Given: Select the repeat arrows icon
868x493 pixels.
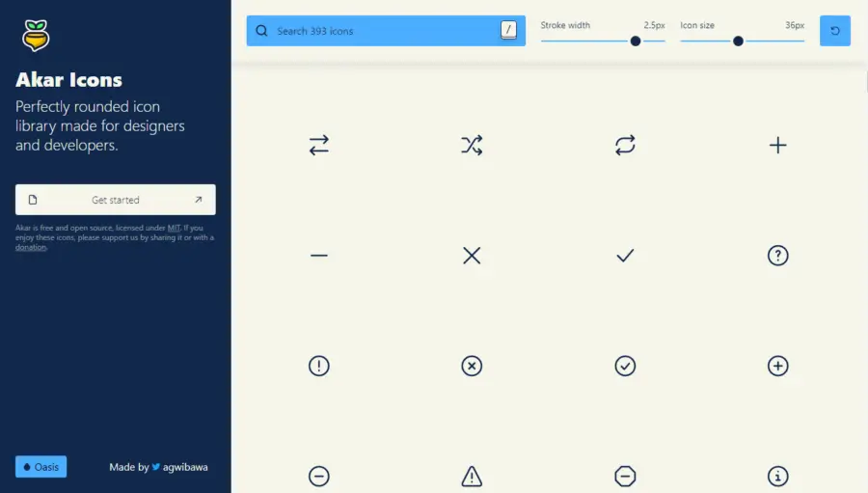Looking at the screenshot, I should pos(625,145).
